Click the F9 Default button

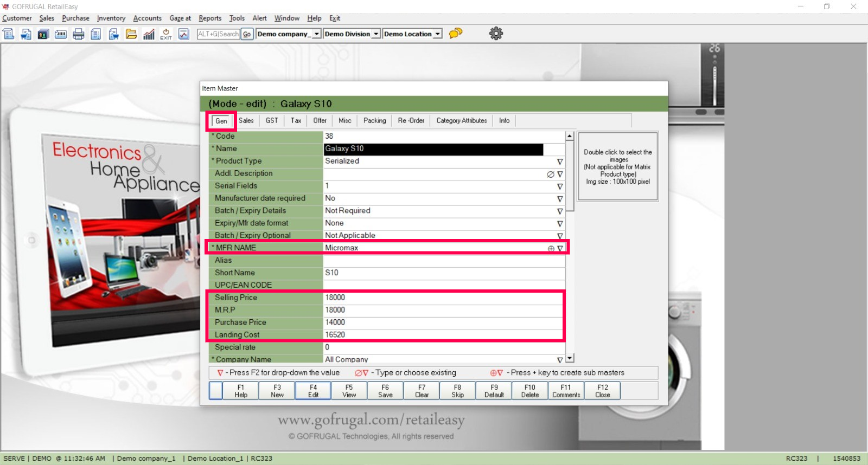tap(494, 391)
